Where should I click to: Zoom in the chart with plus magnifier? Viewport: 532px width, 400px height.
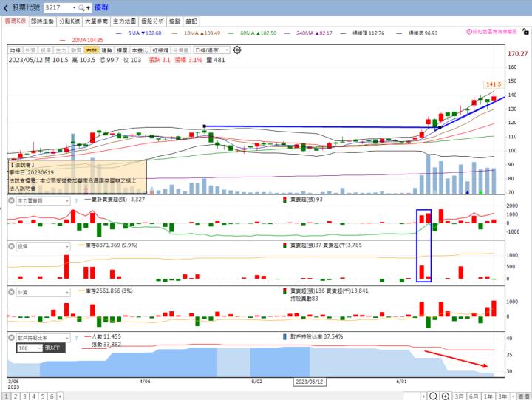(x=446, y=396)
